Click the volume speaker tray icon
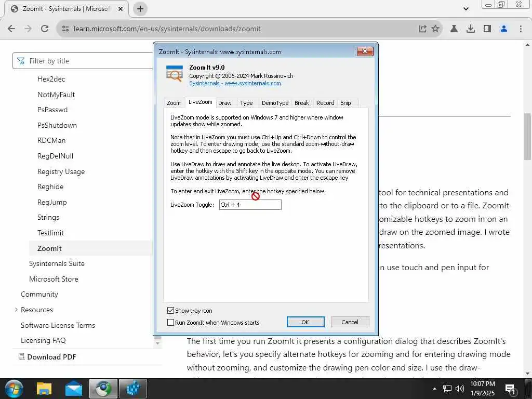The image size is (532, 399). coord(460,389)
